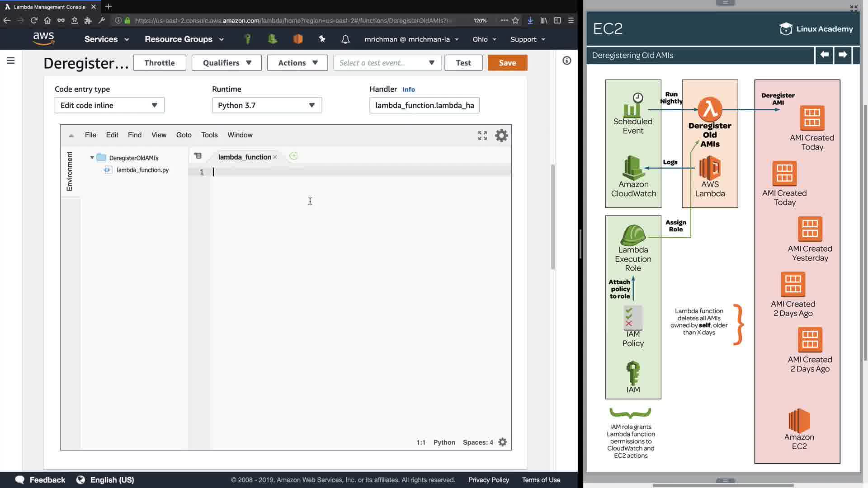Go to next slide using right arrow

[843, 55]
